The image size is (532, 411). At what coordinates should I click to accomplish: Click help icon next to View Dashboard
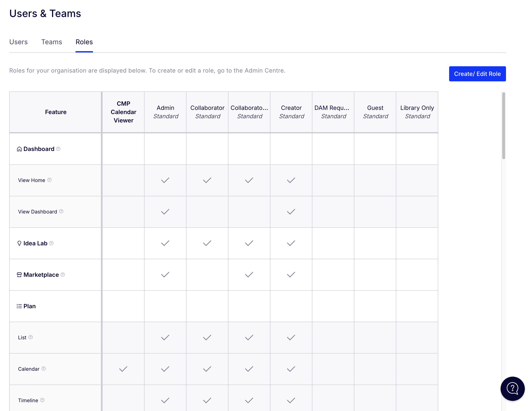[x=61, y=211]
